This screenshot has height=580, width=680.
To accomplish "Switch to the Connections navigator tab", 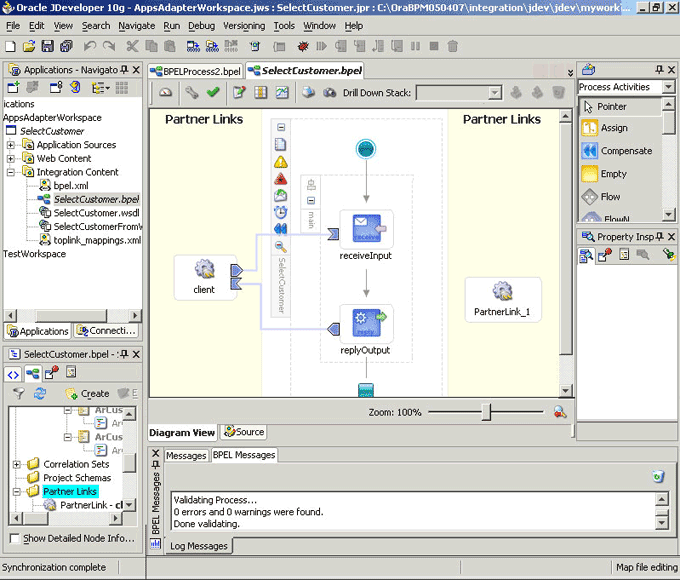I will pyautogui.click(x=106, y=331).
